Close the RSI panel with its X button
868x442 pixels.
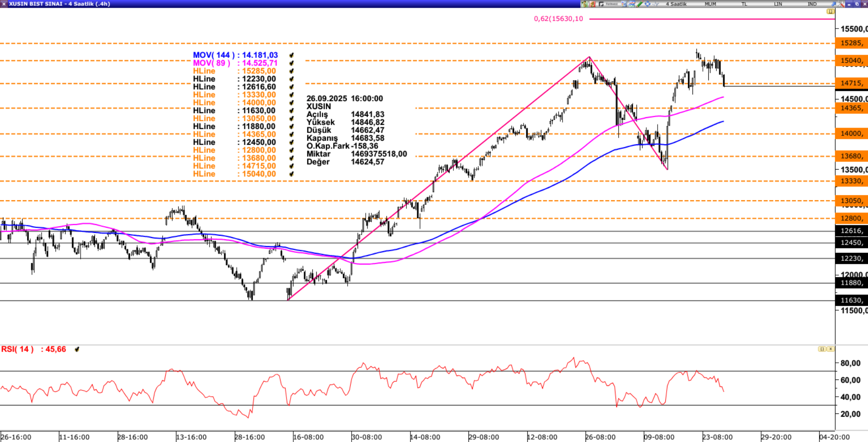(x=830, y=349)
